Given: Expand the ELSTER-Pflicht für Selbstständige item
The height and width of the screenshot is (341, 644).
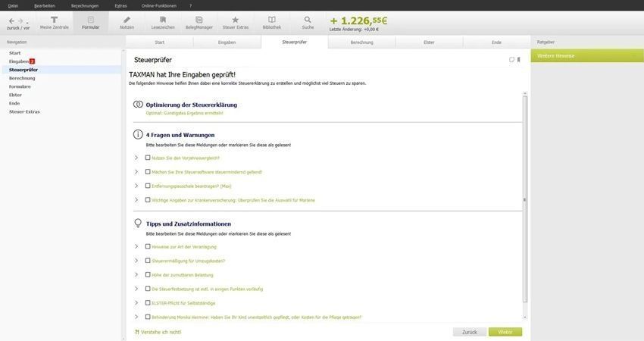Looking at the screenshot, I should [x=136, y=303].
